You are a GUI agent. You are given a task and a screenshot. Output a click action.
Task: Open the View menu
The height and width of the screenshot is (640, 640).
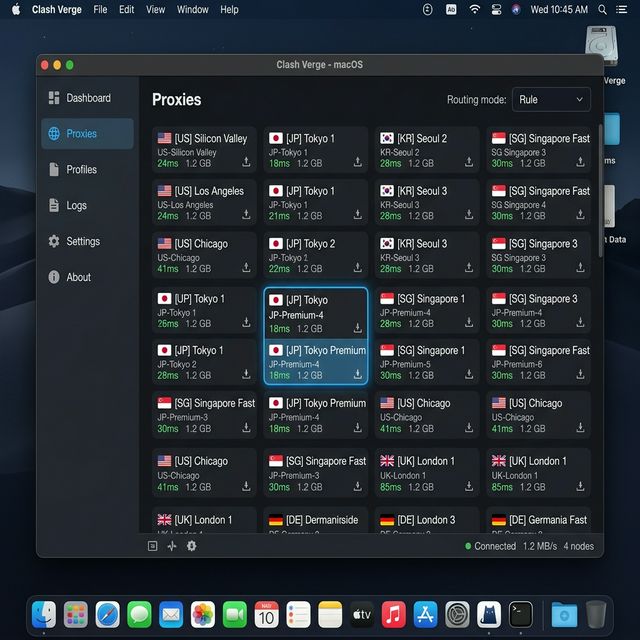coord(155,9)
